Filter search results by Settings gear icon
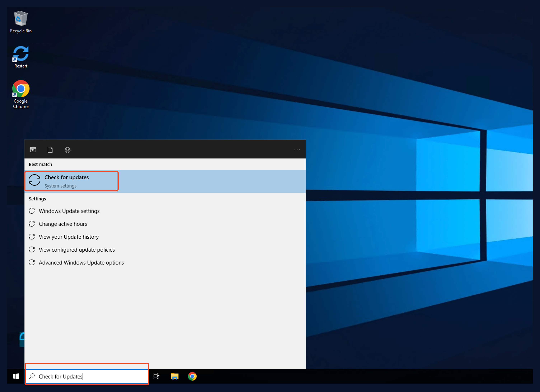The image size is (540, 392). pyautogui.click(x=67, y=150)
